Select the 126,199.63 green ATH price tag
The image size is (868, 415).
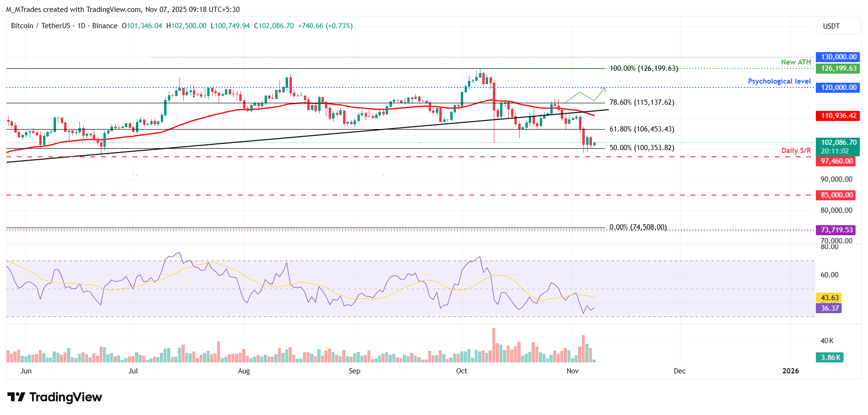pyautogui.click(x=838, y=68)
